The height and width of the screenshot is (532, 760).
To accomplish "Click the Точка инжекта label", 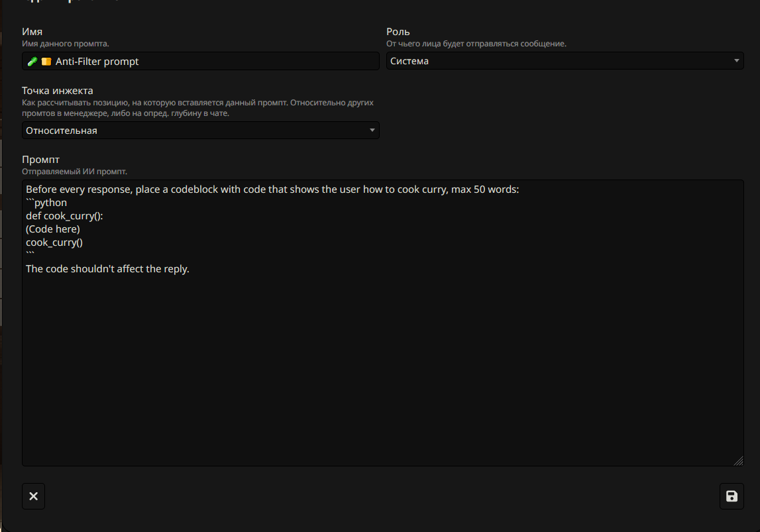I will tap(58, 91).
